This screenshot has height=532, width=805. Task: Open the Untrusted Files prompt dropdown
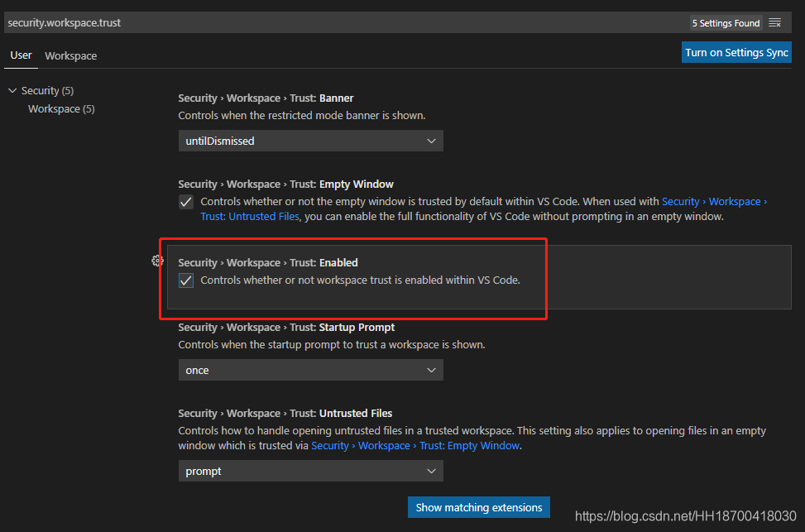(x=310, y=471)
